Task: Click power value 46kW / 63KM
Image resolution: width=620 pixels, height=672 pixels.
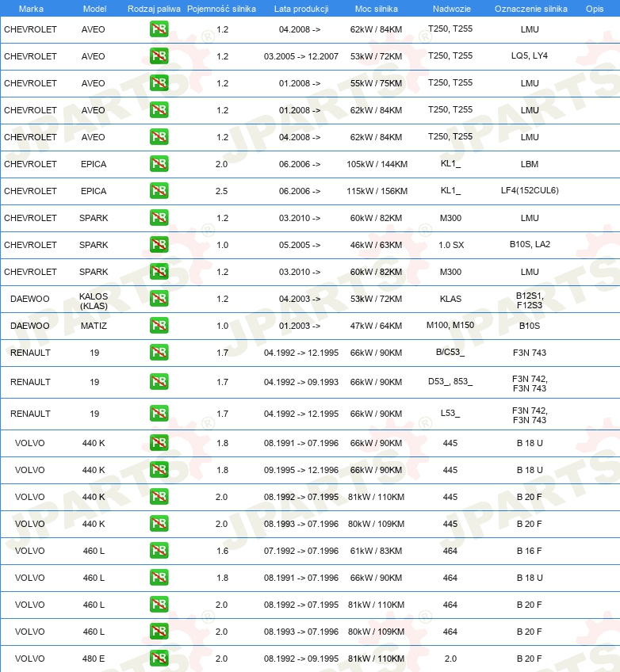Action: point(376,245)
